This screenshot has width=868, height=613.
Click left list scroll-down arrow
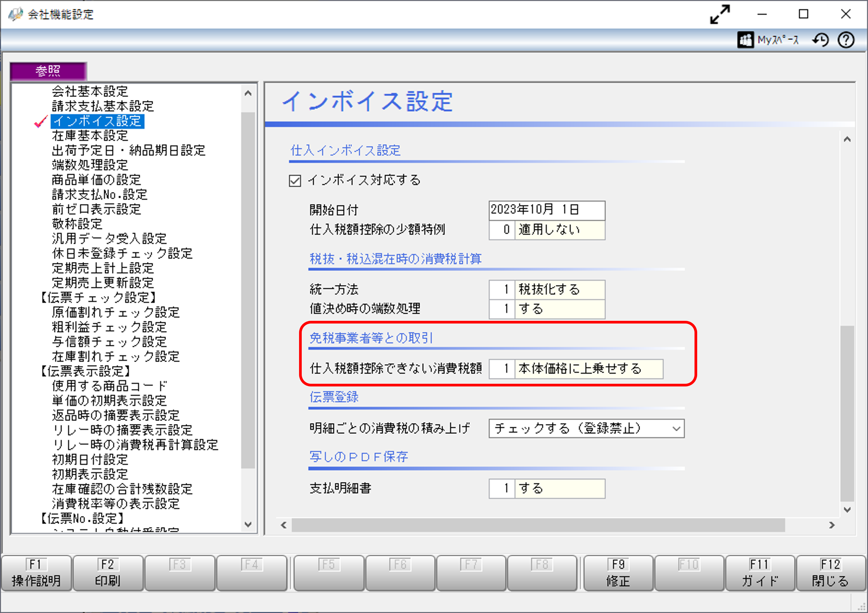tap(248, 525)
